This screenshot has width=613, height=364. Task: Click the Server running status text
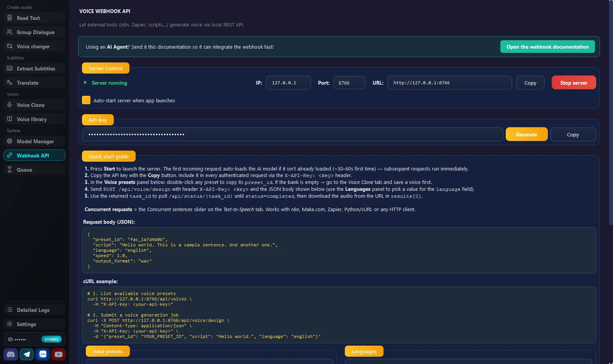click(x=109, y=83)
